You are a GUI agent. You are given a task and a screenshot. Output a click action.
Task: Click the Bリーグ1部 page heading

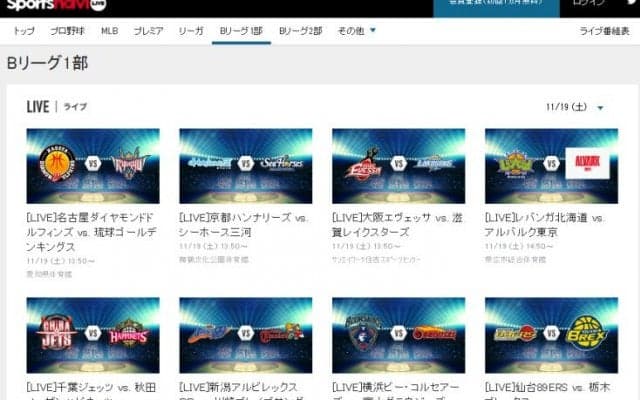(47, 63)
